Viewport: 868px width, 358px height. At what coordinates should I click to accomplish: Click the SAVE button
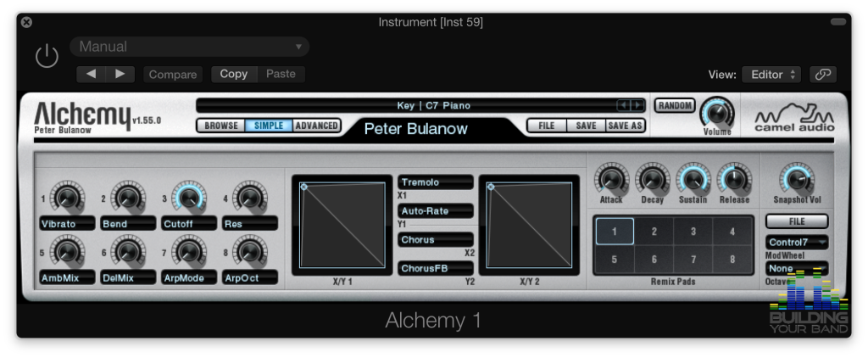click(587, 126)
